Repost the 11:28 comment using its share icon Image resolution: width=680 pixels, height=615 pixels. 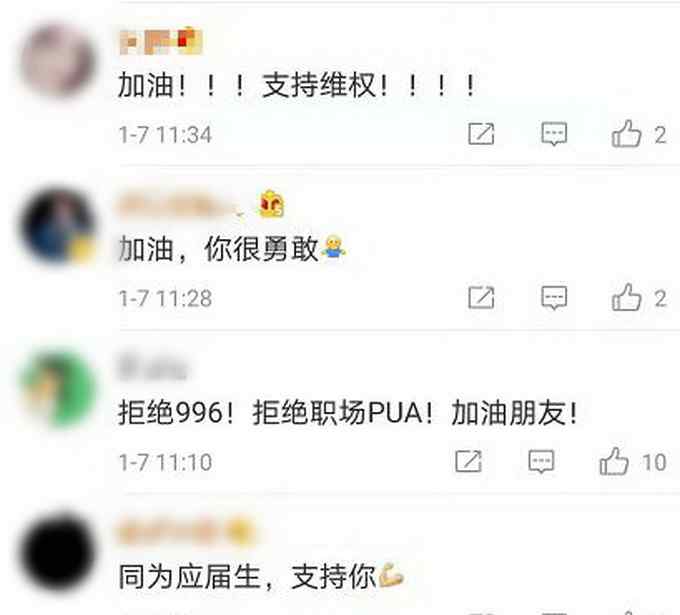pyautogui.click(x=481, y=298)
